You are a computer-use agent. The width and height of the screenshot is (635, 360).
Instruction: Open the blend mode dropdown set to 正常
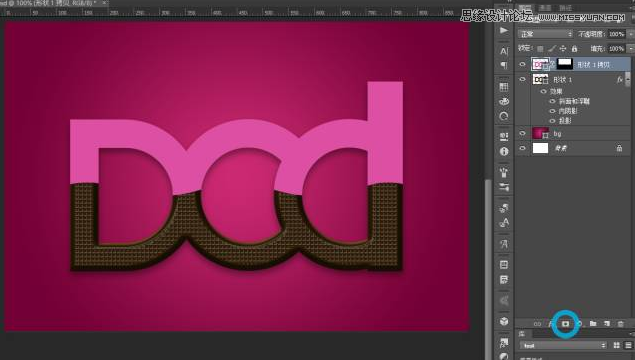click(545, 34)
